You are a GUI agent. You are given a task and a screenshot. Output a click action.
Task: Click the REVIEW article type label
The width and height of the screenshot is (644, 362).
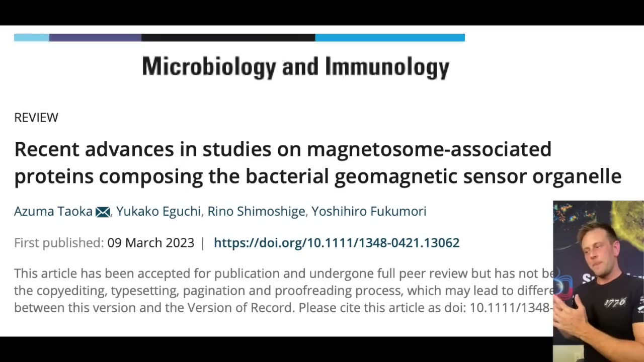point(36,118)
